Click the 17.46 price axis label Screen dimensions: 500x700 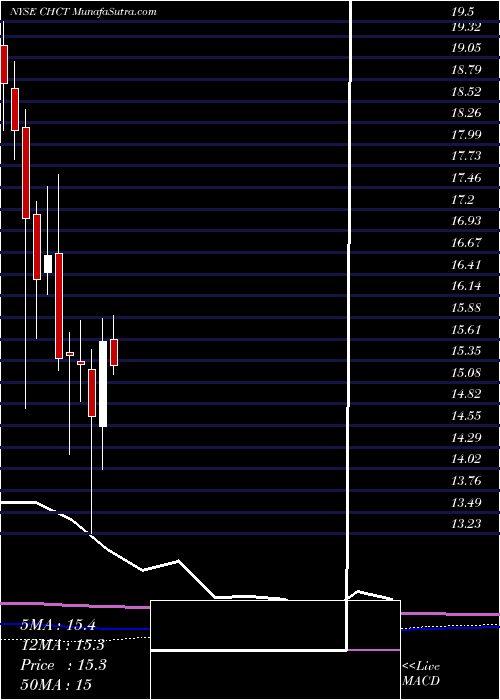(466, 178)
